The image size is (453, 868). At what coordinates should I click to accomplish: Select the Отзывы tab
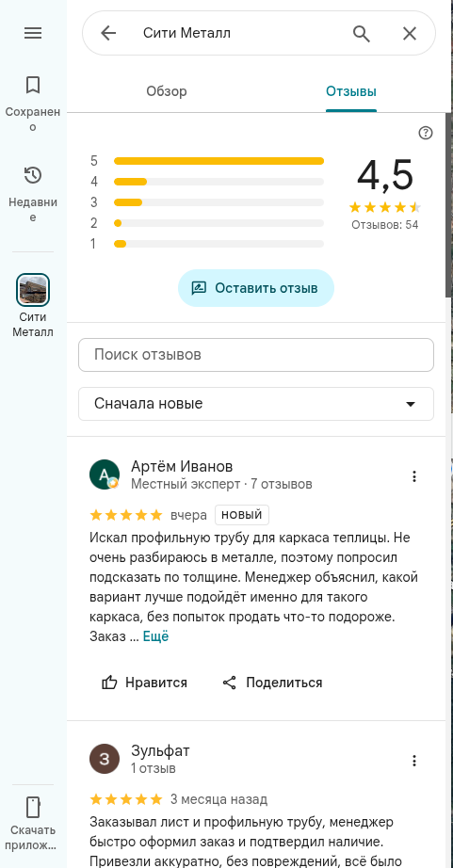tap(351, 91)
